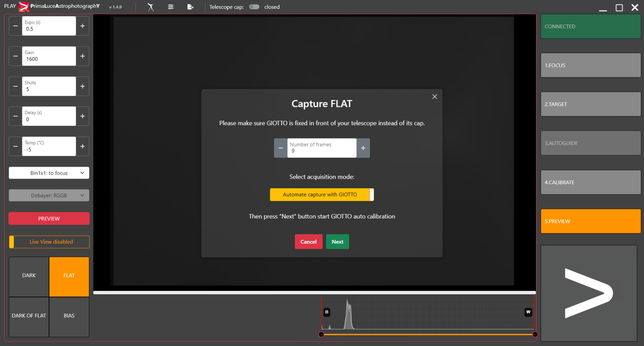Decrease the Delay (s) value

(15, 116)
